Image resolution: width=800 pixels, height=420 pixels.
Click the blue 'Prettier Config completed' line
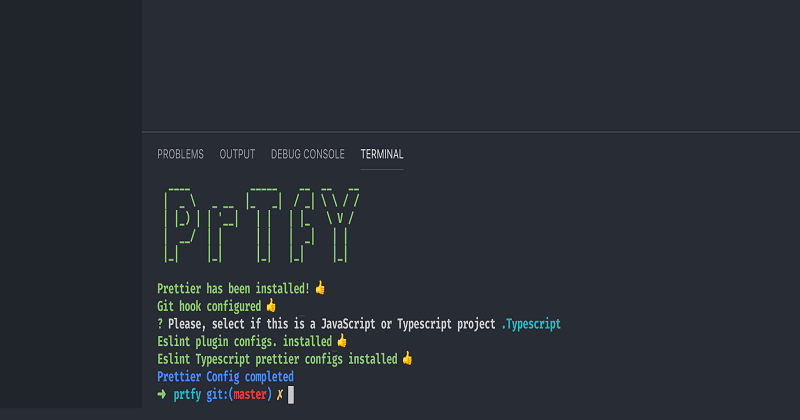tap(225, 377)
